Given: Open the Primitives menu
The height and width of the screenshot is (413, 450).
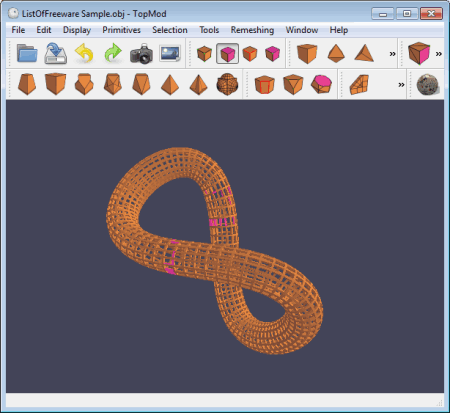Looking at the screenshot, I should point(121,30).
